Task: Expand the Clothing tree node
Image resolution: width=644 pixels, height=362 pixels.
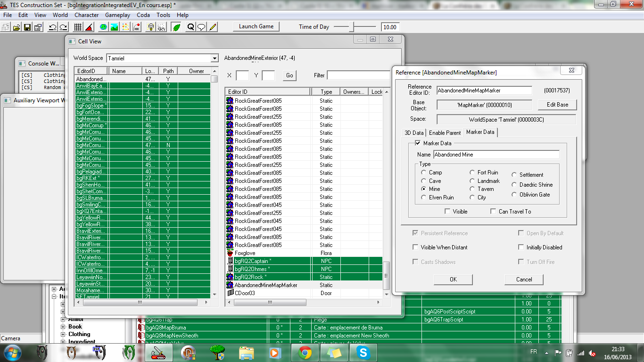Action: click(x=64, y=334)
